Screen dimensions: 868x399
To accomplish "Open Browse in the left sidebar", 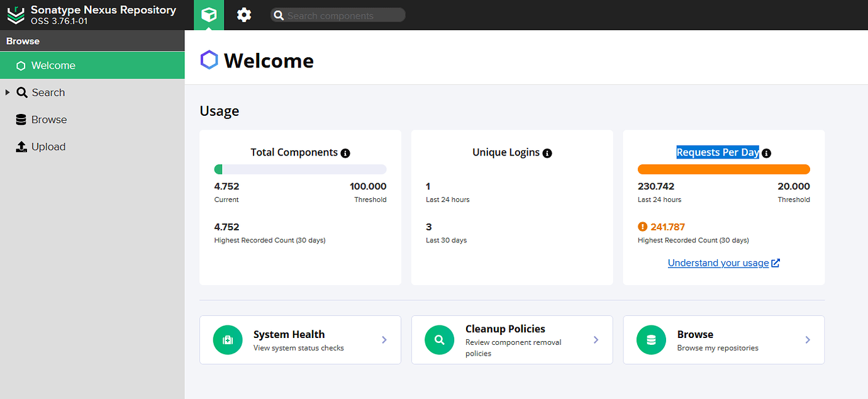I will pyautogui.click(x=48, y=120).
